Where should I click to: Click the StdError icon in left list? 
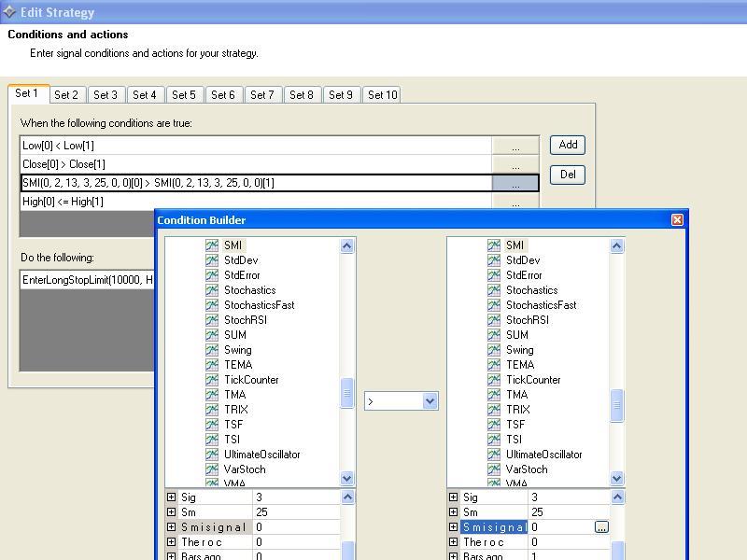tap(212, 275)
